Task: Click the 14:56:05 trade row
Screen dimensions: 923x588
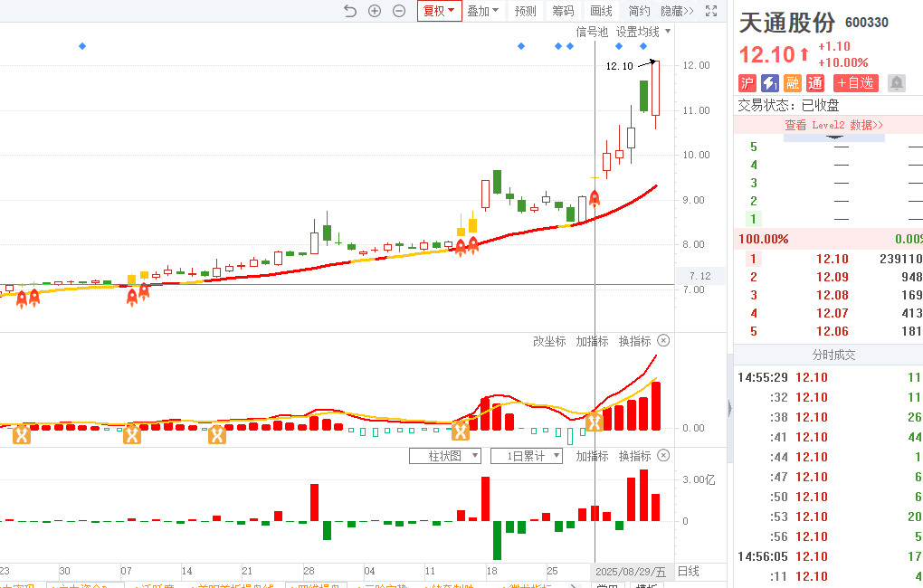Action: (x=828, y=556)
